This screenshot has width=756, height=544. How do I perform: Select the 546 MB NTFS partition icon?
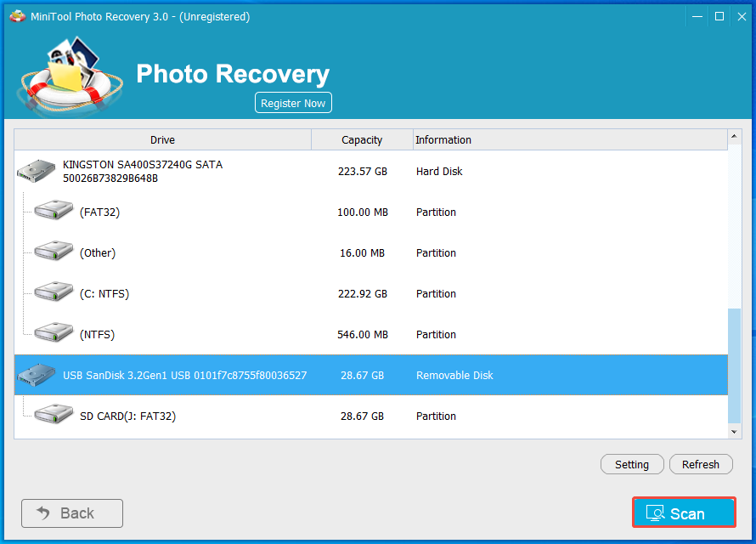tap(54, 332)
